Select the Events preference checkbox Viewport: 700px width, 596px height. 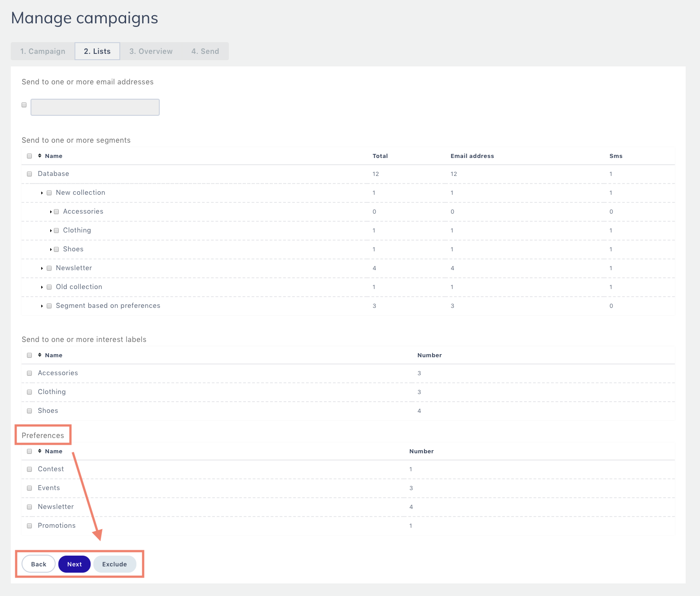pos(30,488)
